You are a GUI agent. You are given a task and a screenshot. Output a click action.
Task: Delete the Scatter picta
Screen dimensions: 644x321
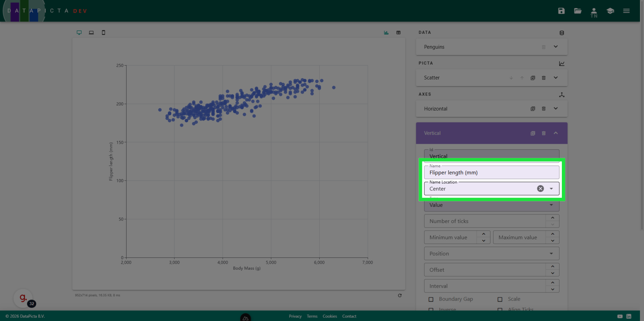pos(544,78)
